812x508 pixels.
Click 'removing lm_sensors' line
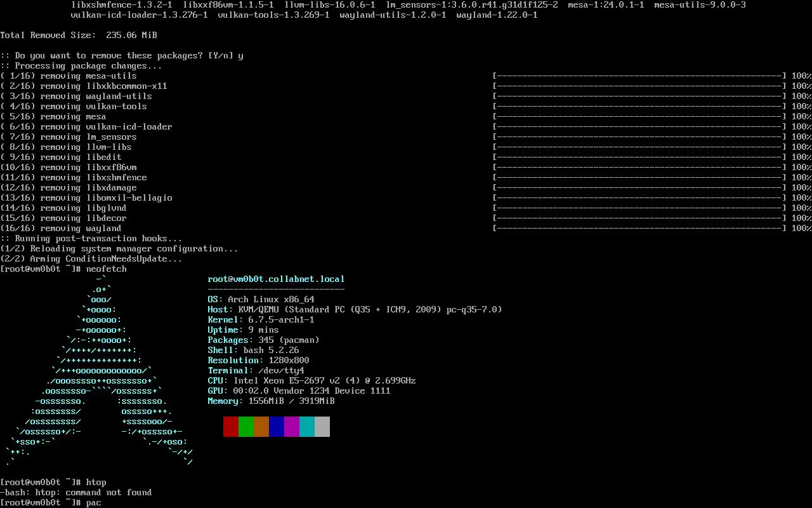pyautogui.click(x=69, y=137)
